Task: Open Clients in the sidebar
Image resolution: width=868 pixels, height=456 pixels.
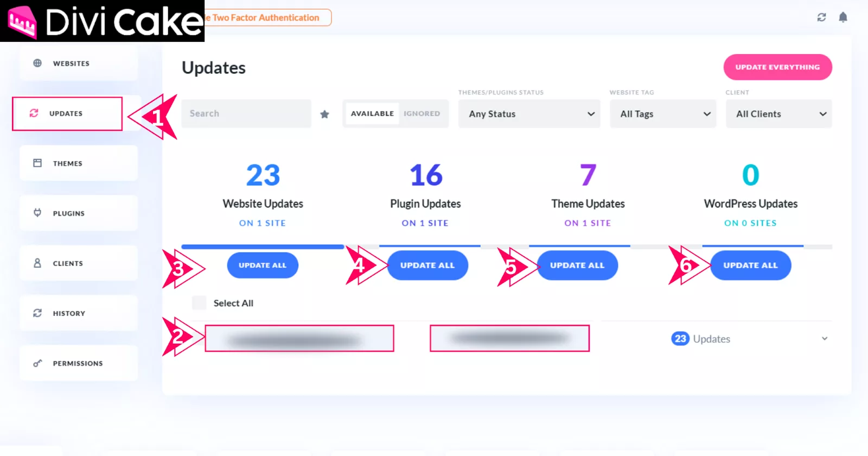Action: (79, 263)
